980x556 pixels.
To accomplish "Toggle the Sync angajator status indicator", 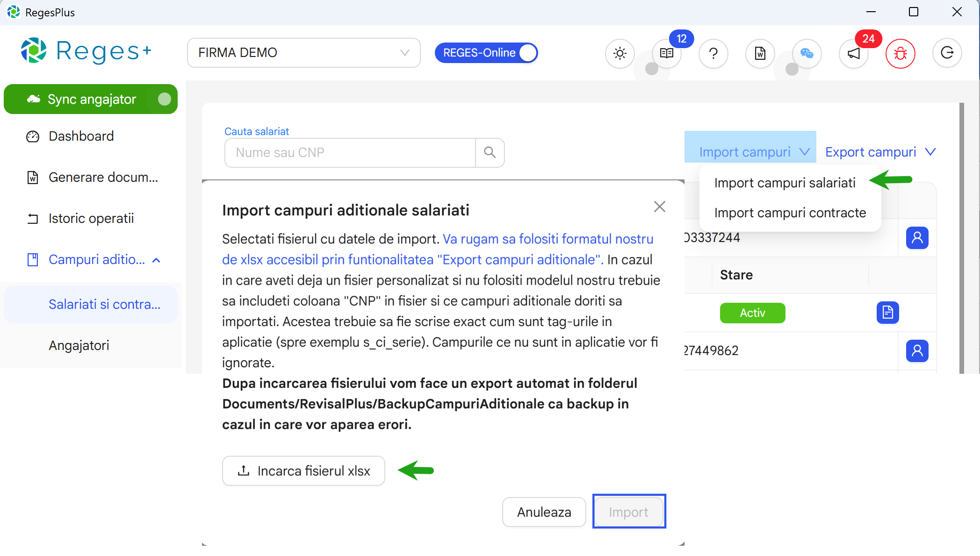I will click(x=164, y=99).
